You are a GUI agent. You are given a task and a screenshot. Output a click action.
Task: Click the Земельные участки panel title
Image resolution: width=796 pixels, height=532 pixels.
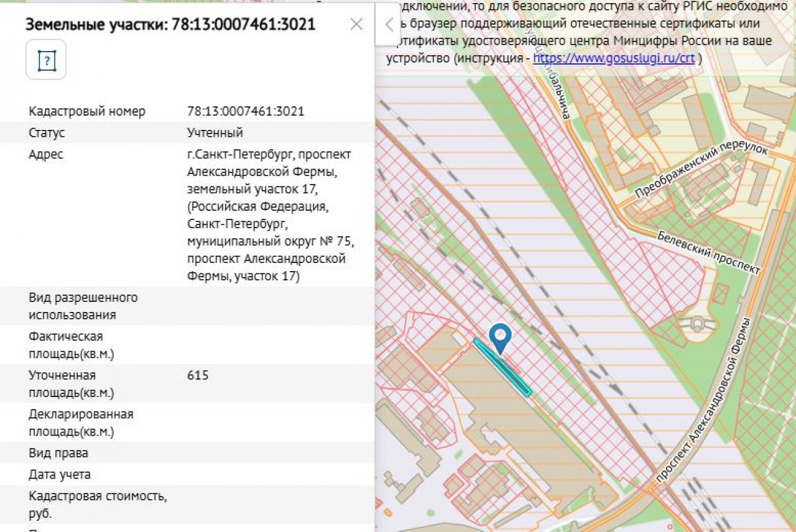(170, 24)
